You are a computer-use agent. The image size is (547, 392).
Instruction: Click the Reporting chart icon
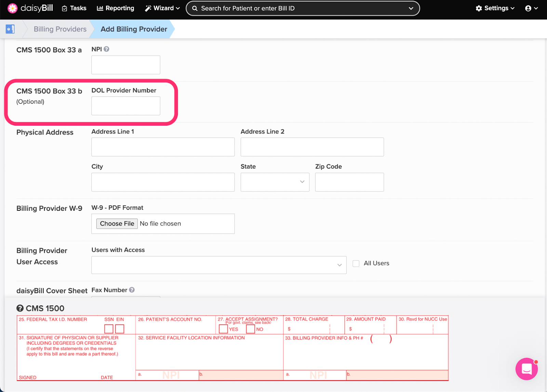[x=100, y=8]
